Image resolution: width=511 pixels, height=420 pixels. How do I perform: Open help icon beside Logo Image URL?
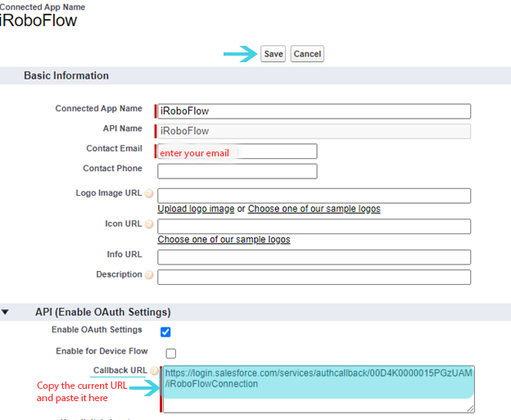pos(149,194)
